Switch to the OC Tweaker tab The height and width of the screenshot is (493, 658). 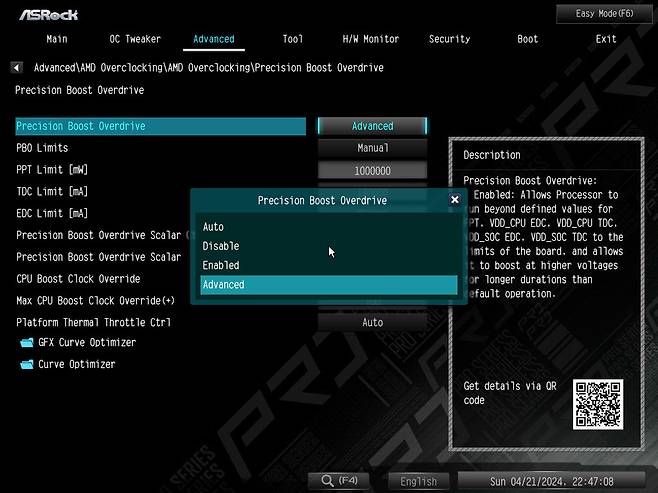coord(135,39)
